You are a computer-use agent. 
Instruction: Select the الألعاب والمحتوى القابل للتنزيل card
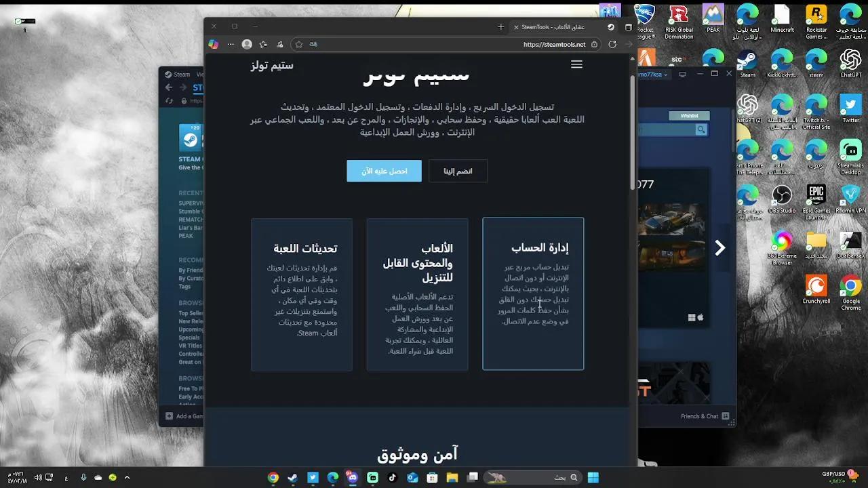[417, 294]
